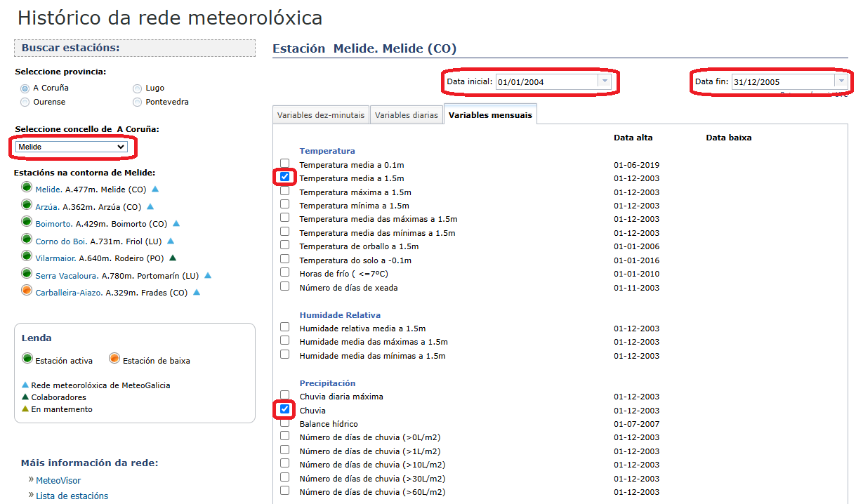Click the green status icon beside Serra Vacaloura
The height and width of the screenshot is (504, 856).
point(27,274)
